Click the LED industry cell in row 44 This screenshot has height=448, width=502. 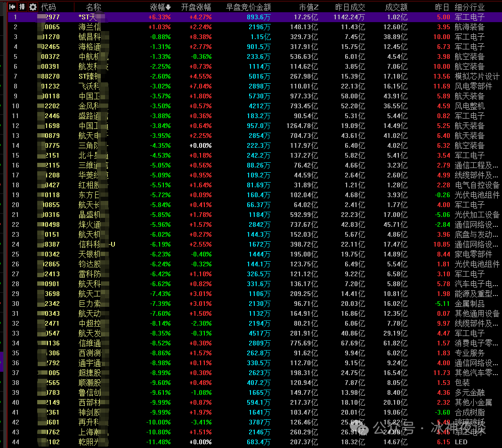461,442
